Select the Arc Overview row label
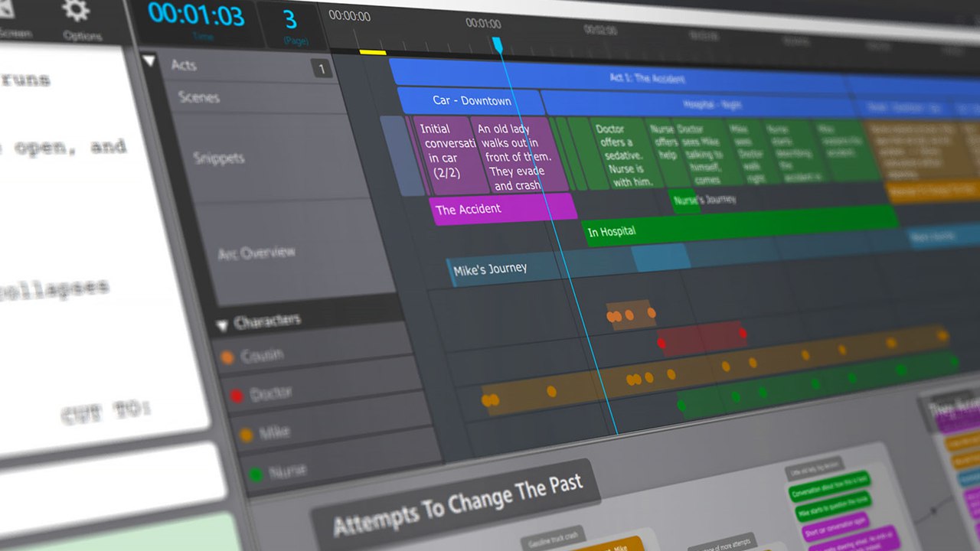This screenshot has width=980, height=551. tap(256, 253)
